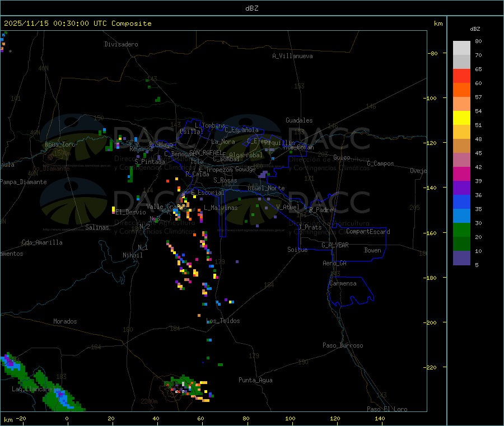Click the 'Cda_Amarilla' label
The height and width of the screenshot is (426, 504).
[x=42, y=242]
